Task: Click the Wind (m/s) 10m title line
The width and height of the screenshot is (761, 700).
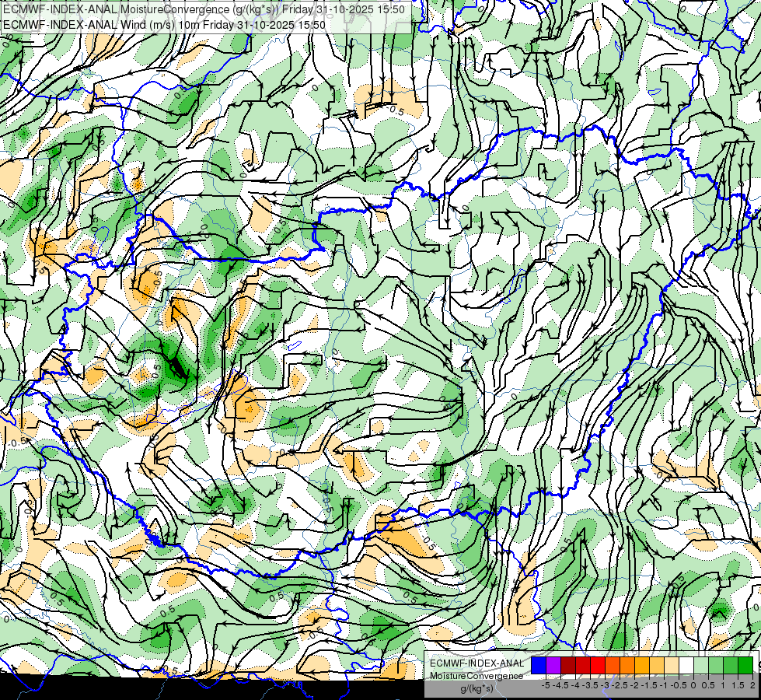Action: click(x=164, y=25)
